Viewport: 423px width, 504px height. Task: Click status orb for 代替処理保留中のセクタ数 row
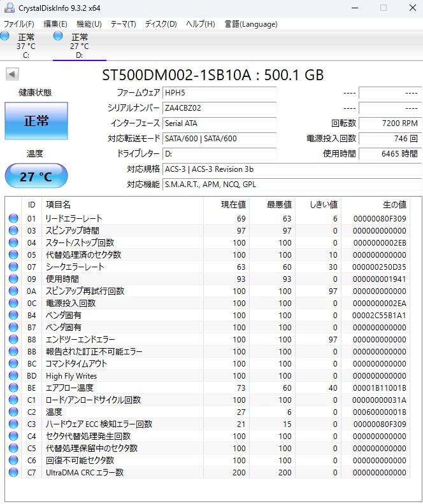[x=13, y=448]
